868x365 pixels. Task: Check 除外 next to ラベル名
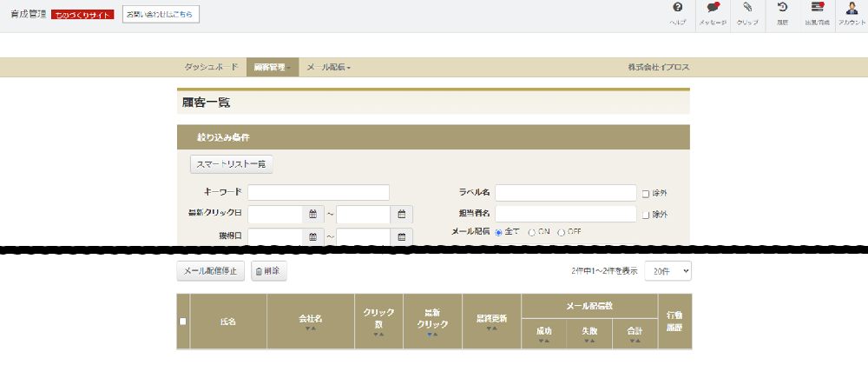pos(646,193)
